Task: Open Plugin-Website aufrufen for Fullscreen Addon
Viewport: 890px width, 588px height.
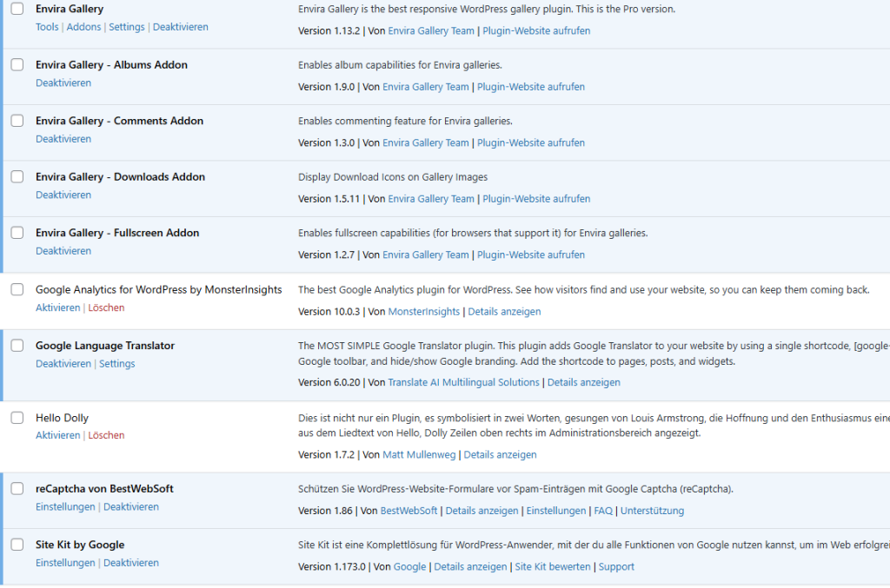Action: [x=530, y=255]
